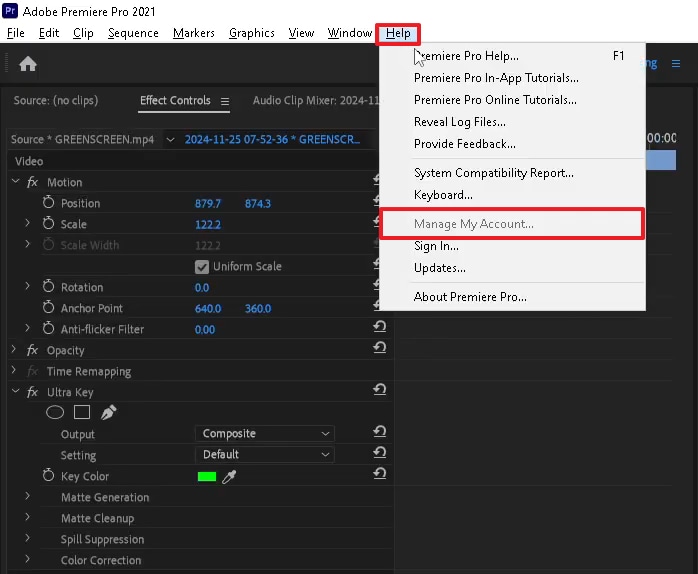Toggle the Ultra Key fx button
The image size is (698, 574).
click(x=32, y=392)
